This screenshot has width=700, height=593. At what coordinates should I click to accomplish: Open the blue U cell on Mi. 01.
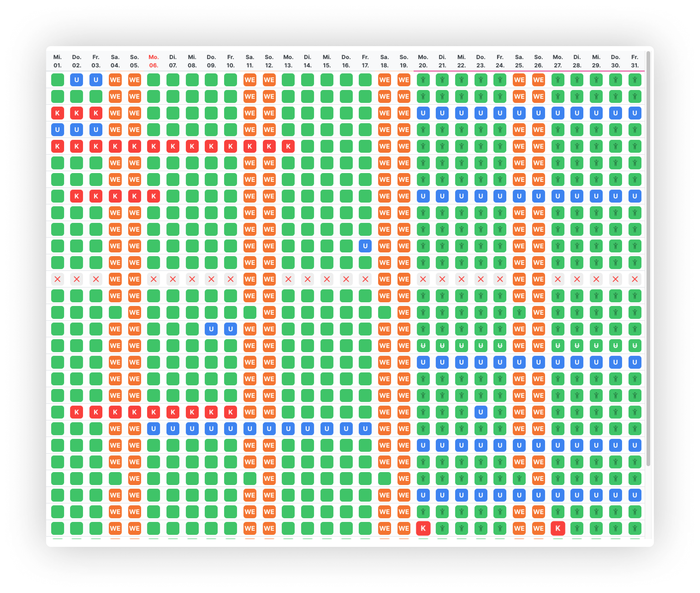(x=57, y=130)
